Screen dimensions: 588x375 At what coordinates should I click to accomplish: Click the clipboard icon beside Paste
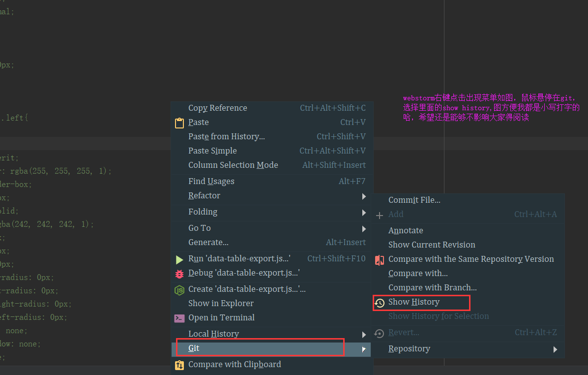[x=179, y=122]
